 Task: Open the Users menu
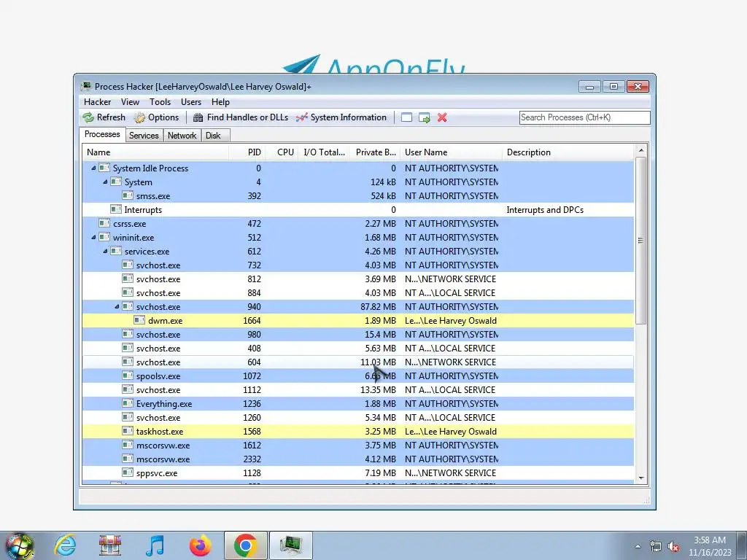(191, 102)
